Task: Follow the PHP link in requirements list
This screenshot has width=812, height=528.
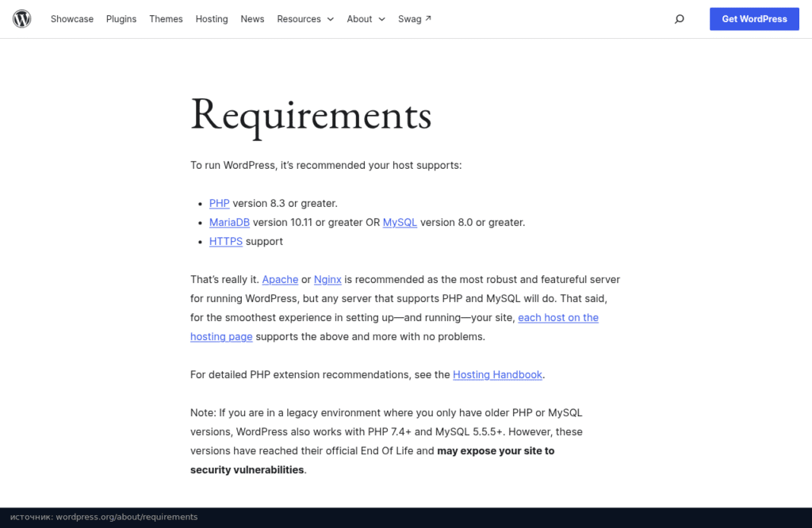Action: [219, 204]
